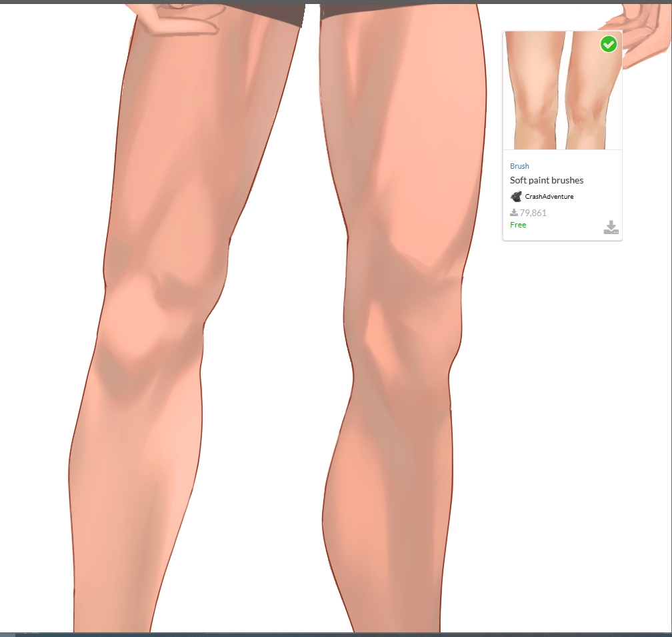This screenshot has height=637, width=672.
Task: Click the 79,861 download count number
Action: click(x=533, y=213)
